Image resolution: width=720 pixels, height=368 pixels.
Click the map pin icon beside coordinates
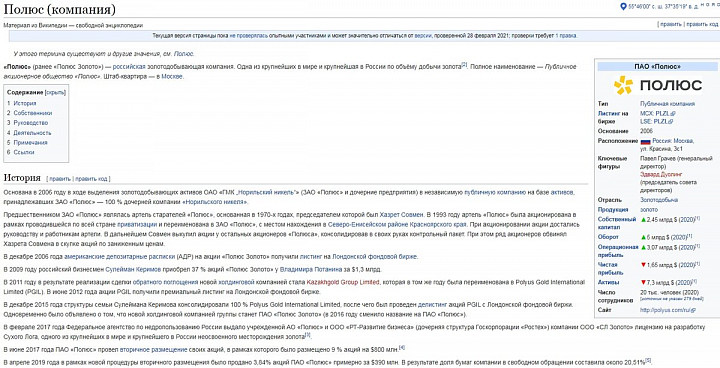click(x=623, y=6)
